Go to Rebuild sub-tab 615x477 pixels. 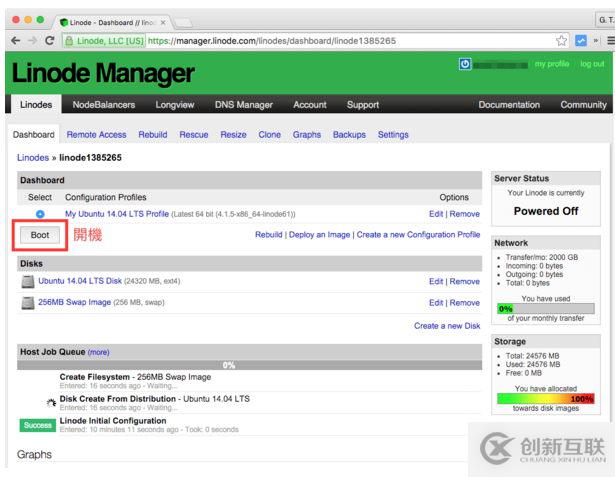[153, 135]
